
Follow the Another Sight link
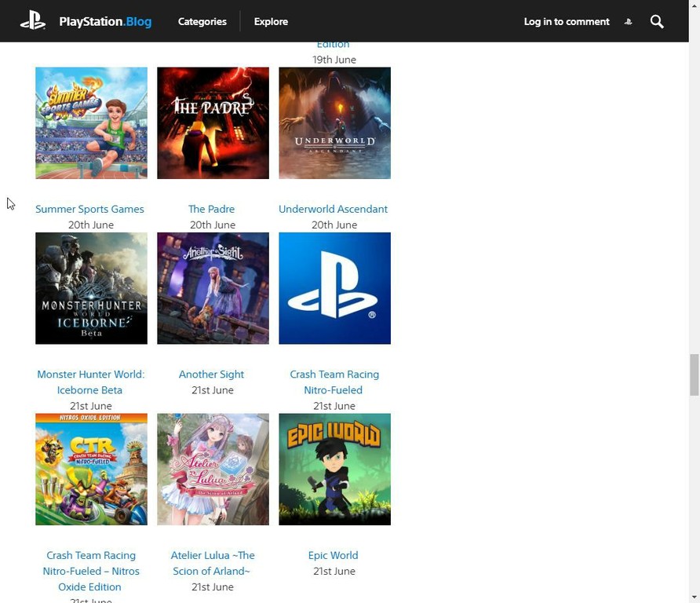pyautogui.click(x=212, y=375)
